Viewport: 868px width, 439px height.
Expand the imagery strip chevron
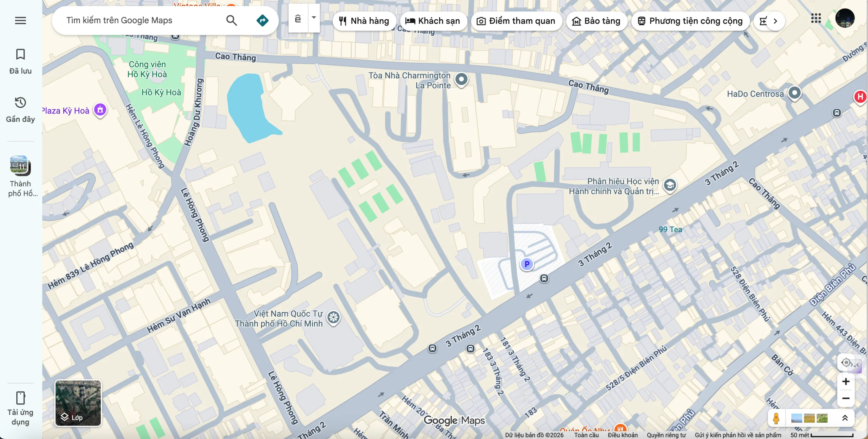tap(845, 418)
